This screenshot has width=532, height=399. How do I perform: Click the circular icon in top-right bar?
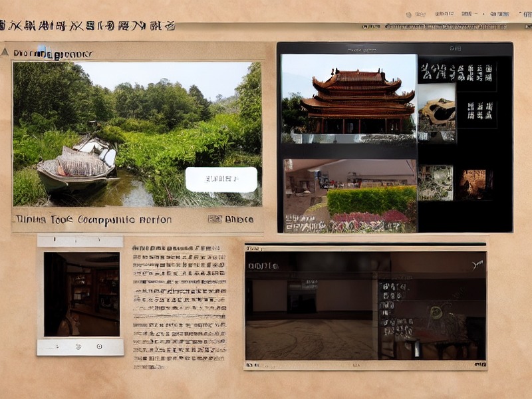(x=409, y=15)
